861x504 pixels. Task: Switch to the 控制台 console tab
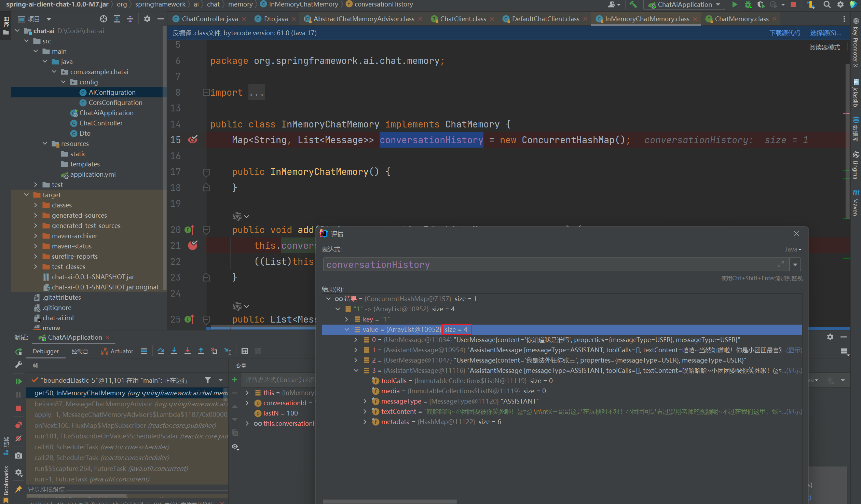[x=80, y=351]
